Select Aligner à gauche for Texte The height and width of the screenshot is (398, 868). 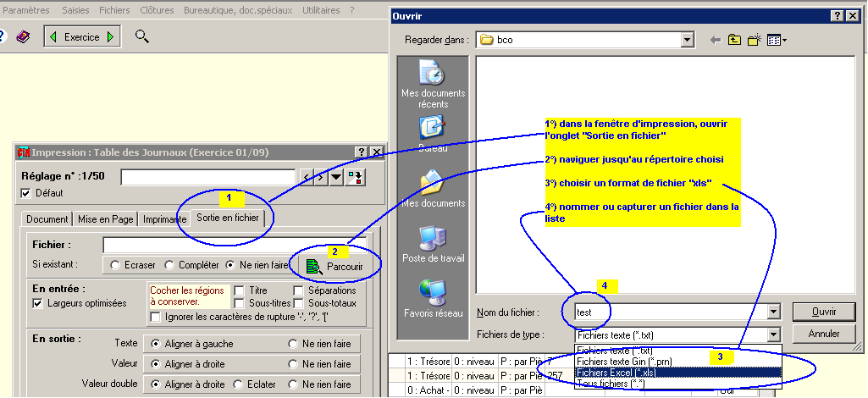coord(156,344)
